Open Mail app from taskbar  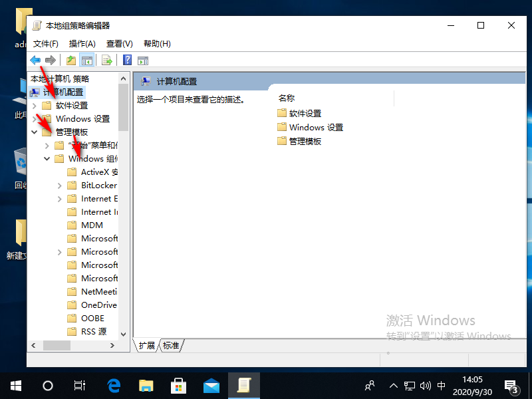(x=211, y=386)
